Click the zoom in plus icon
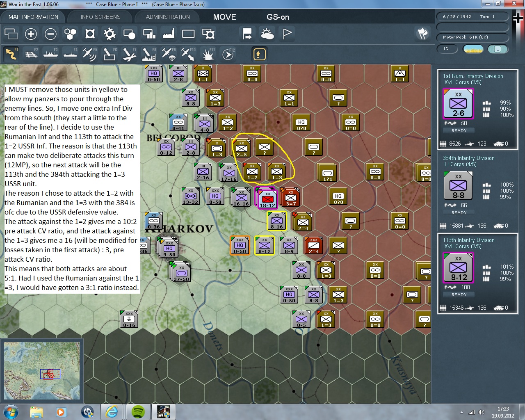Image resolution: width=525 pixels, height=420 pixels. coord(31,34)
